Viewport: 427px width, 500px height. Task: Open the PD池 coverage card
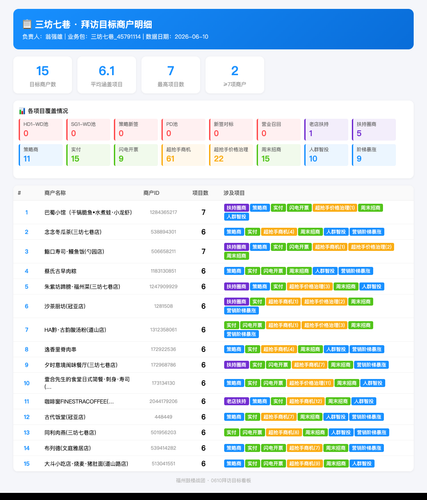184,129
